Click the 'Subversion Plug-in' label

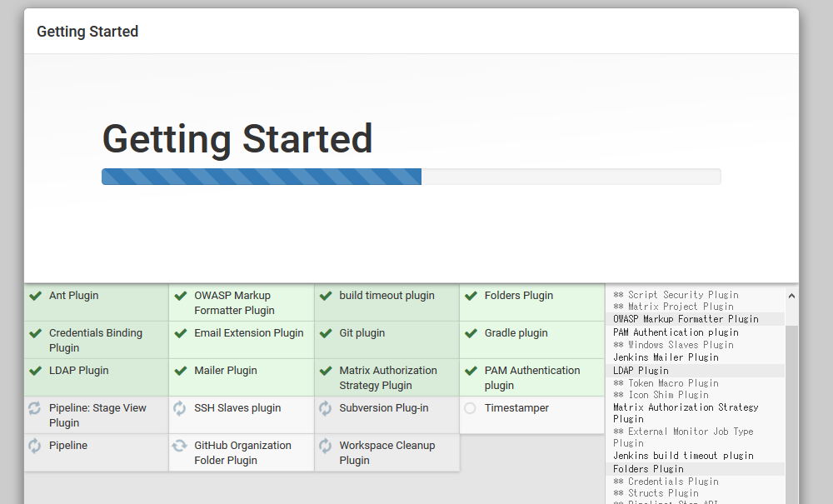click(383, 408)
